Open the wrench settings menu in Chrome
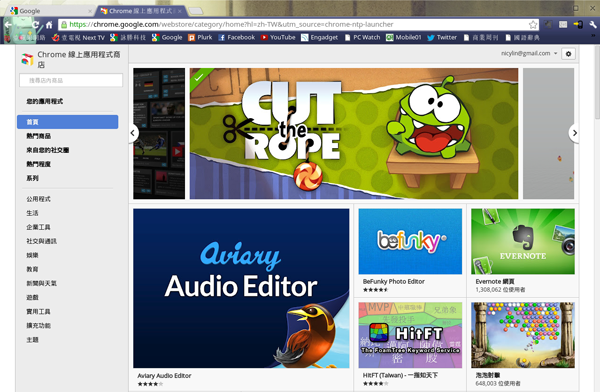Image resolution: width=600 pixels, height=392 pixels. click(x=593, y=24)
